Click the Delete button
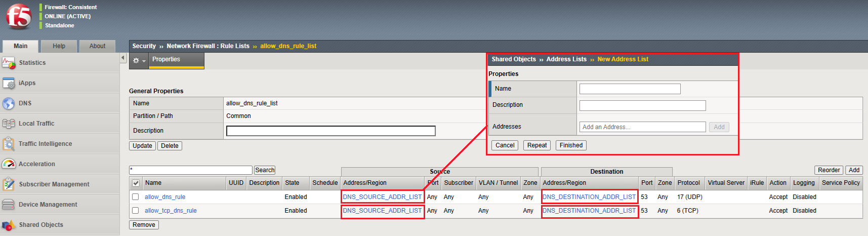The width and height of the screenshot is (868, 236). tap(170, 146)
